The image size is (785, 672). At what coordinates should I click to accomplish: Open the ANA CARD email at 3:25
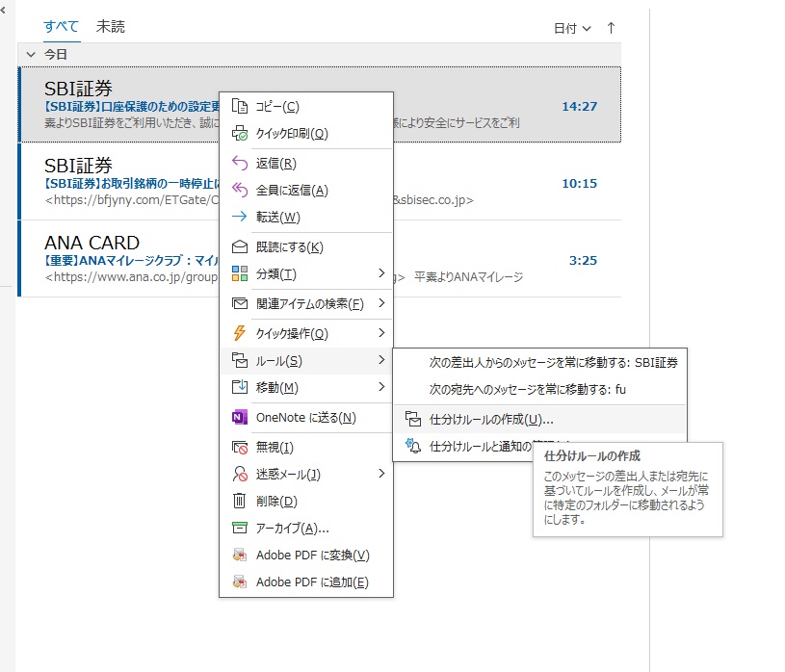pos(320,259)
